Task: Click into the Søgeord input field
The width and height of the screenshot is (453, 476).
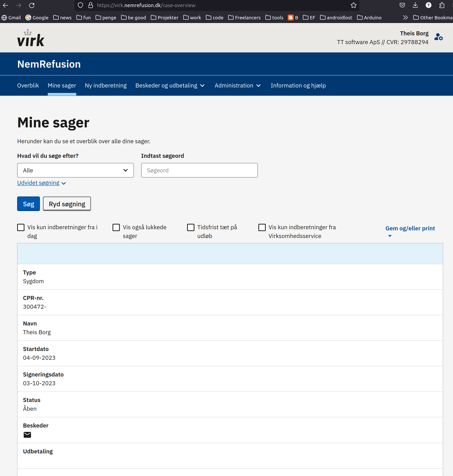Action: tap(199, 170)
